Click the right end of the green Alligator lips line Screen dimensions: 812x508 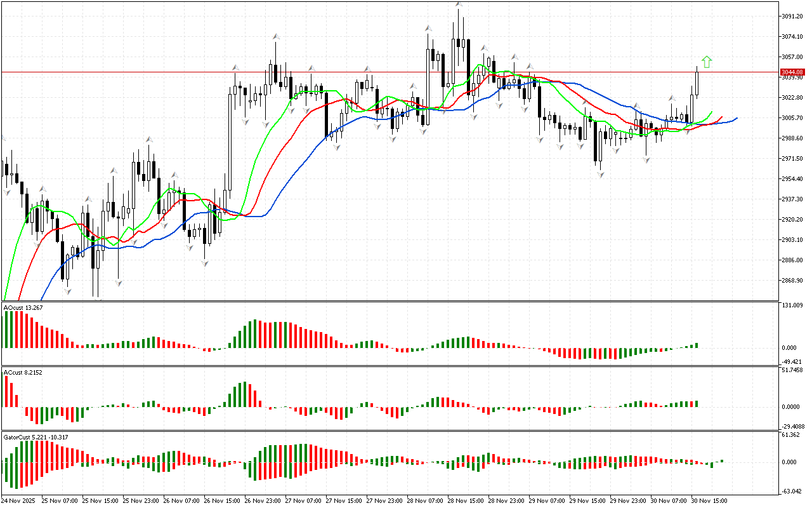click(711, 112)
